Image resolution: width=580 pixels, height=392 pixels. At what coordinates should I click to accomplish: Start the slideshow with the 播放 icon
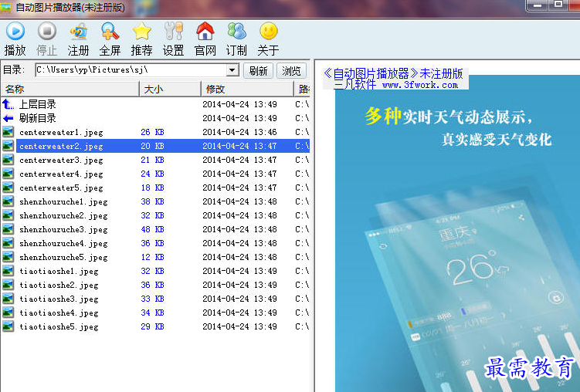point(15,32)
